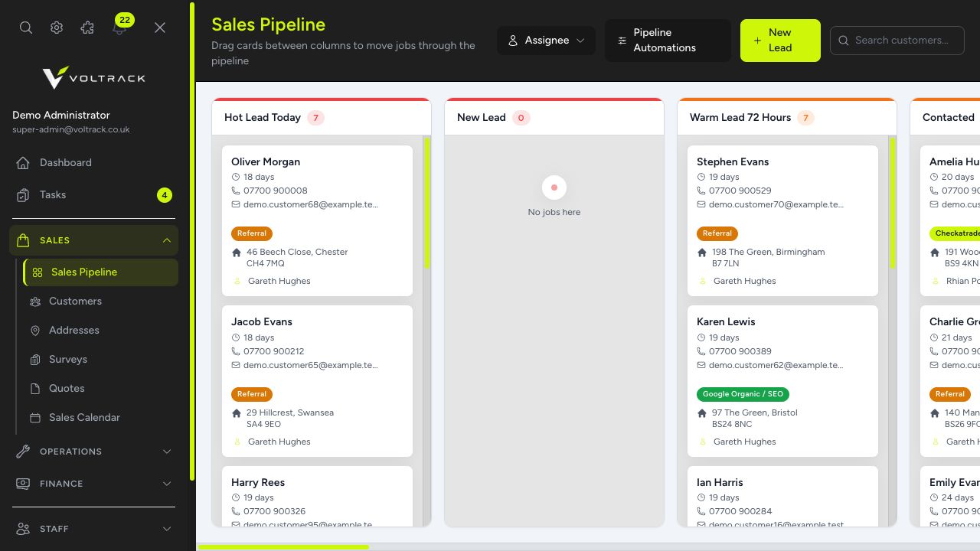Viewport: 980px width, 551px height.
Task: Expand the Operations section
Action: (93, 452)
